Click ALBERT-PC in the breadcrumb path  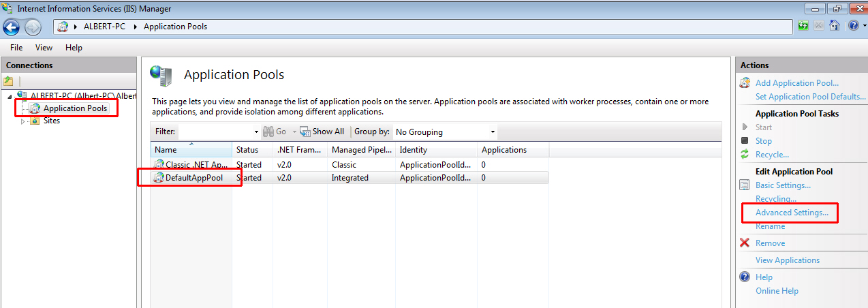106,27
